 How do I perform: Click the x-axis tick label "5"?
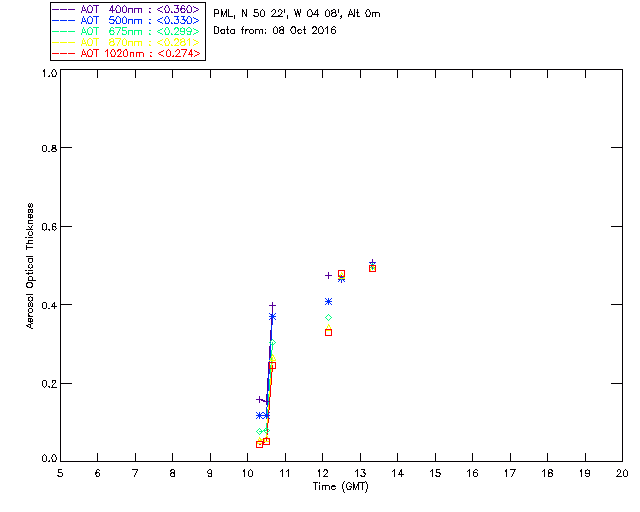(x=60, y=473)
